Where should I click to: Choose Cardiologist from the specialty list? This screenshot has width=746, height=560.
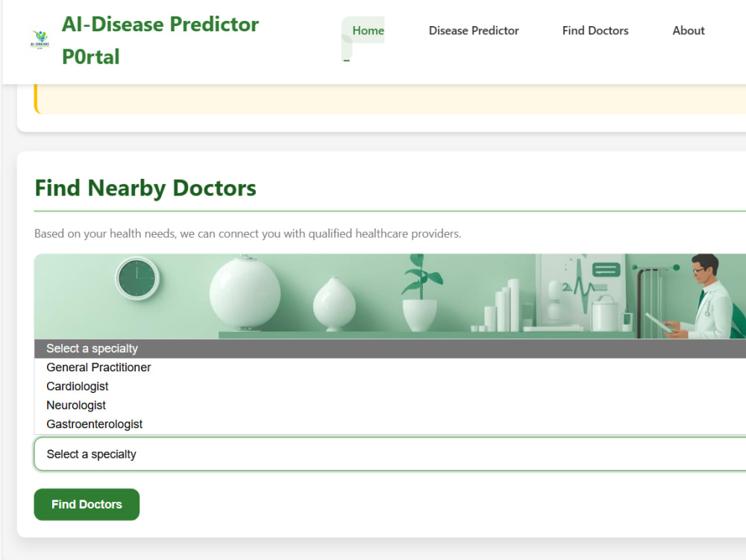390,386
